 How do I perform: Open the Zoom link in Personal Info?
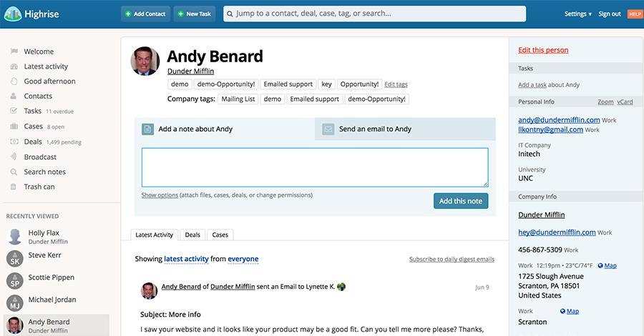tap(605, 102)
